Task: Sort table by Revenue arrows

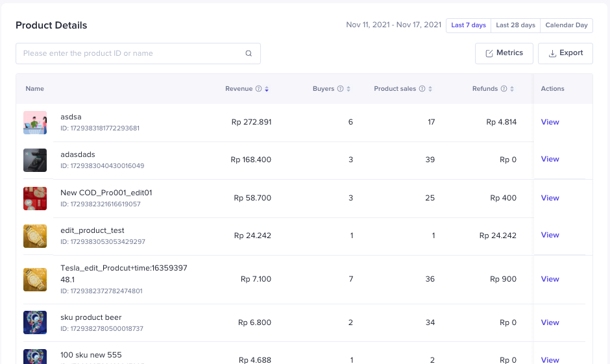Action: click(x=267, y=89)
